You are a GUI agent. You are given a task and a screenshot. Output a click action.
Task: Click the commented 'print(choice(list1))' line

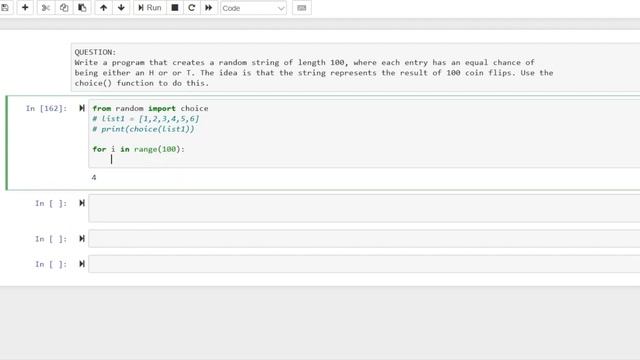(x=143, y=129)
